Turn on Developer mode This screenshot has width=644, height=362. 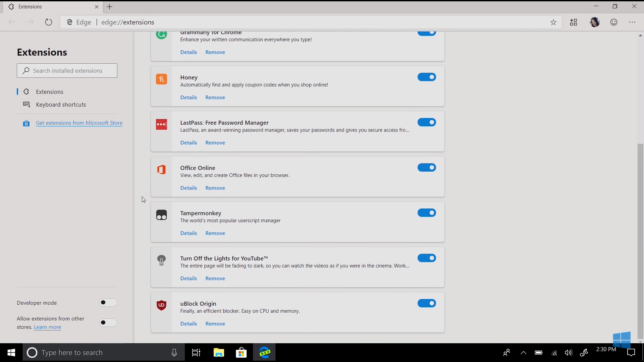click(108, 303)
